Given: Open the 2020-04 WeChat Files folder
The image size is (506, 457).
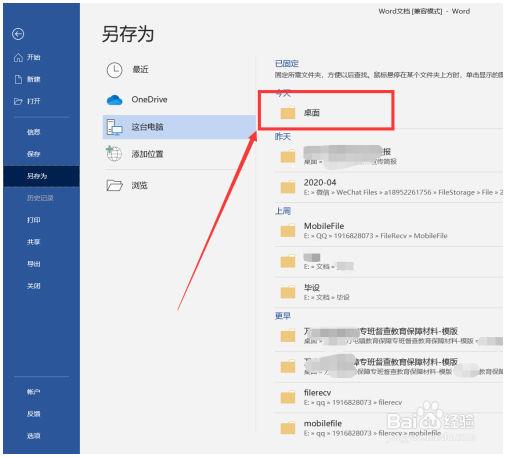Looking at the screenshot, I should pos(389,187).
